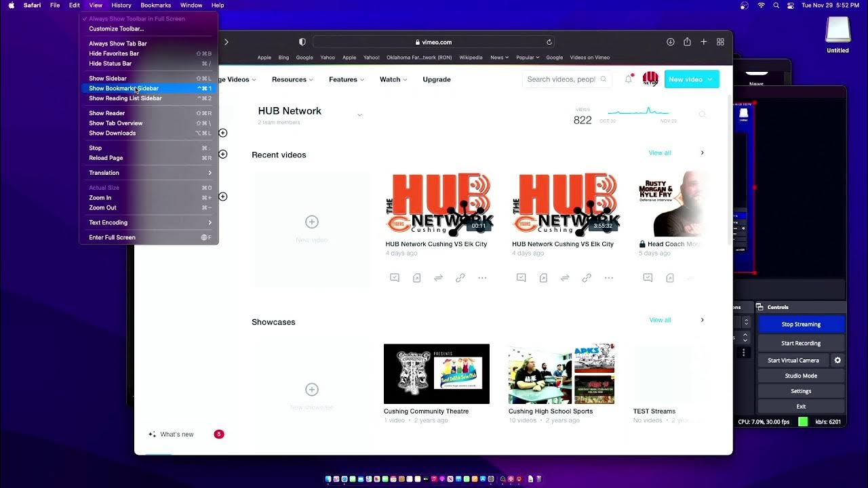This screenshot has height=488, width=868.
Task: Select Customize Toolbar menu item
Action: pos(149,29)
